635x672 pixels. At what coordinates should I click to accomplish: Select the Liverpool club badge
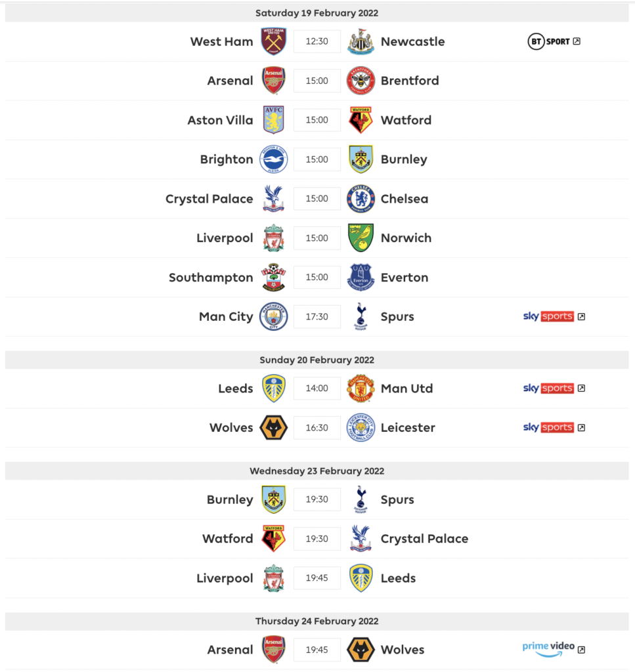point(273,238)
